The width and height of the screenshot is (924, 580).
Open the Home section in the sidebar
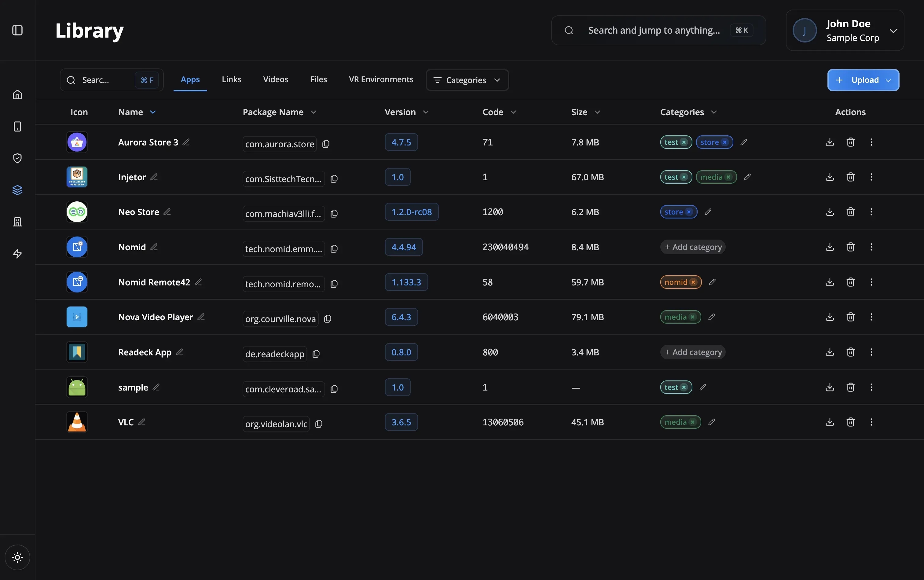click(x=17, y=94)
